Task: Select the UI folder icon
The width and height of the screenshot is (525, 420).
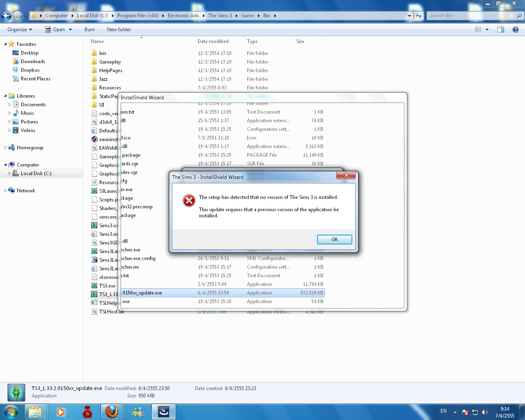Action: [x=94, y=105]
